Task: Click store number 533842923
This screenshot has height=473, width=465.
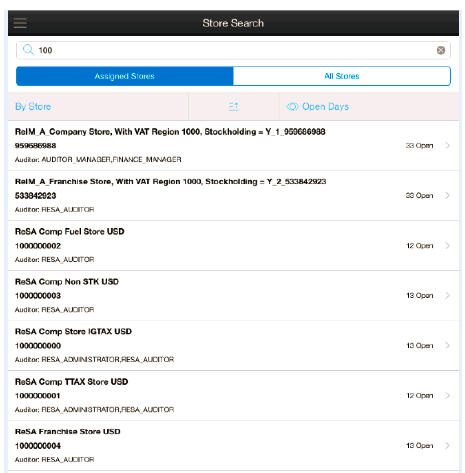Action: pos(35,196)
